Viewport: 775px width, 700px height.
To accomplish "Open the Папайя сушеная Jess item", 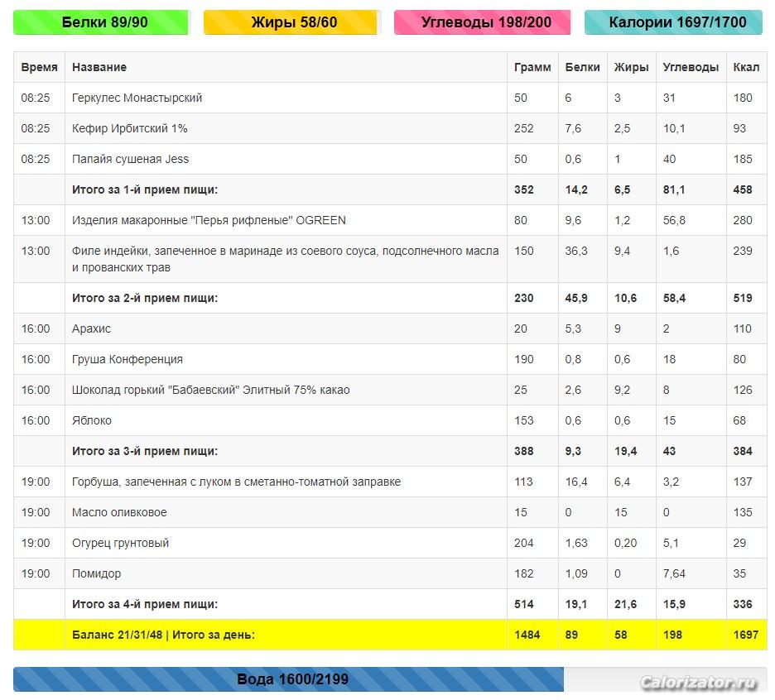I will [x=130, y=159].
